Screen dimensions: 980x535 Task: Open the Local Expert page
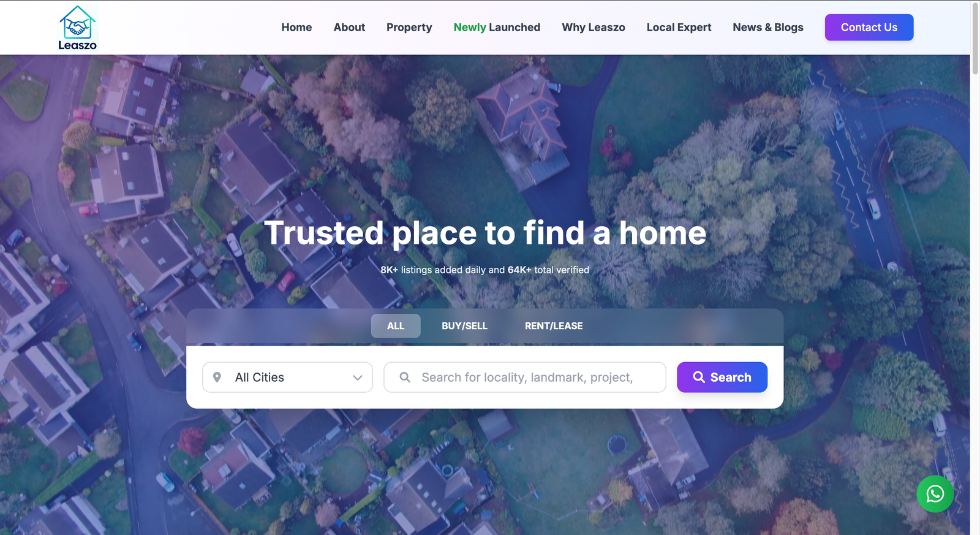[679, 28]
